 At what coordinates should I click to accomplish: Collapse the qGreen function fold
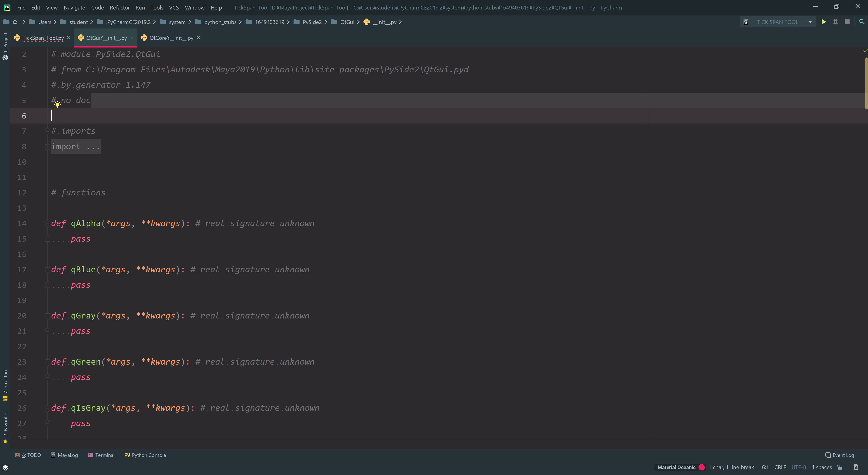pyautogui.click(x=47, y=362)
